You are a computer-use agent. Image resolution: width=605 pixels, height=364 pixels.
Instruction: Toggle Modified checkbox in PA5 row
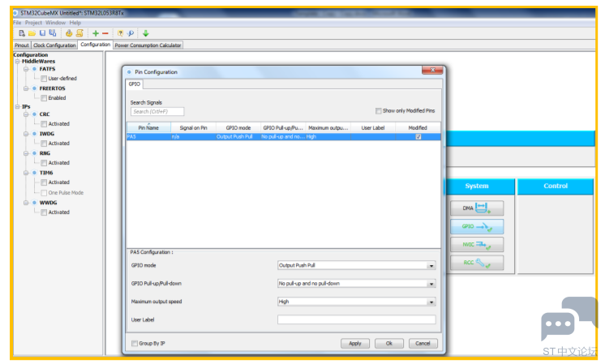coord(418,137)
